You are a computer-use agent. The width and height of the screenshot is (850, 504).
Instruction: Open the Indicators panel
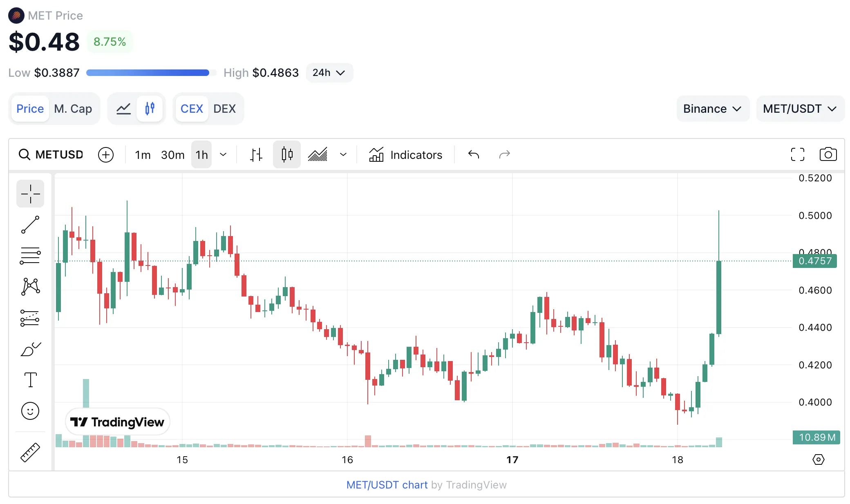[x=405, y=155]
